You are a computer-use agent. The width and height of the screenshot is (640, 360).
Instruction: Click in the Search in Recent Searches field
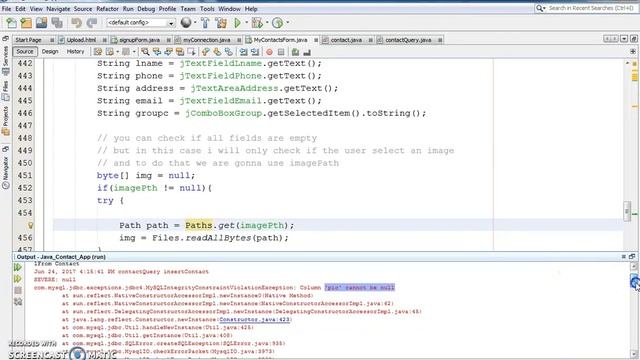click(x=590, y=8)
